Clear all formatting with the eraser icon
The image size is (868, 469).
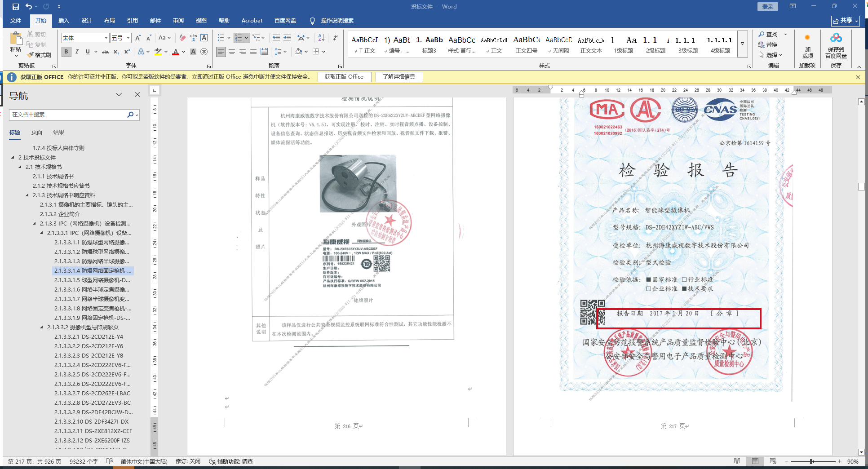182,38
